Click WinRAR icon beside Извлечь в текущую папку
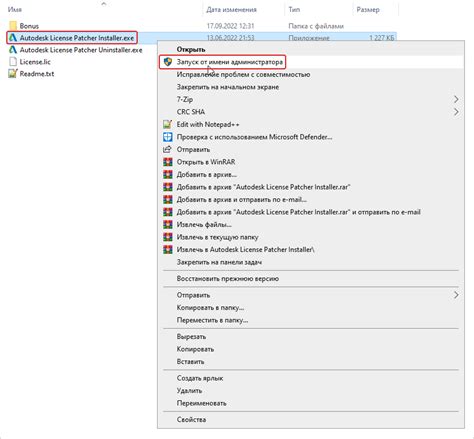 coord(168,237)
